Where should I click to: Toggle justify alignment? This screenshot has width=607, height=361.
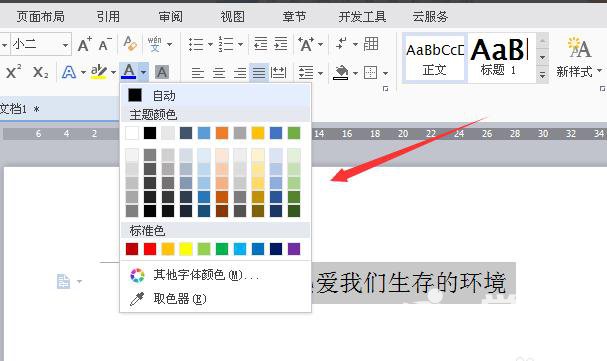tap(259, 72)
